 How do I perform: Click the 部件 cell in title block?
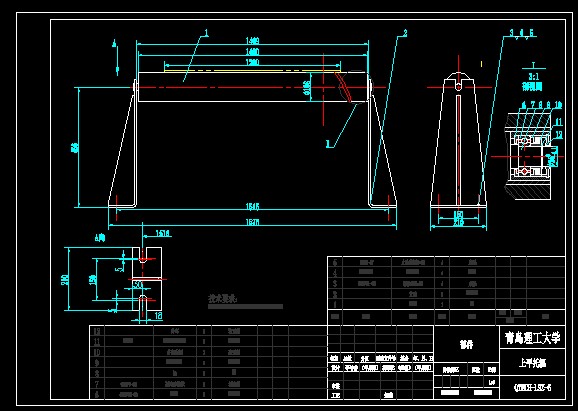point(466,344)
